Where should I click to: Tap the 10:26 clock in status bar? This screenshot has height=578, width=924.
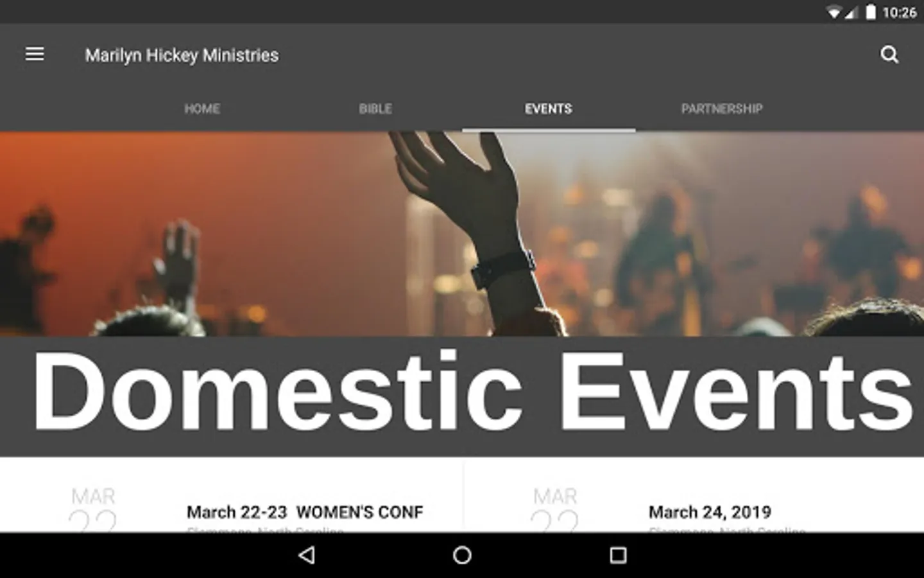[899, 12]
